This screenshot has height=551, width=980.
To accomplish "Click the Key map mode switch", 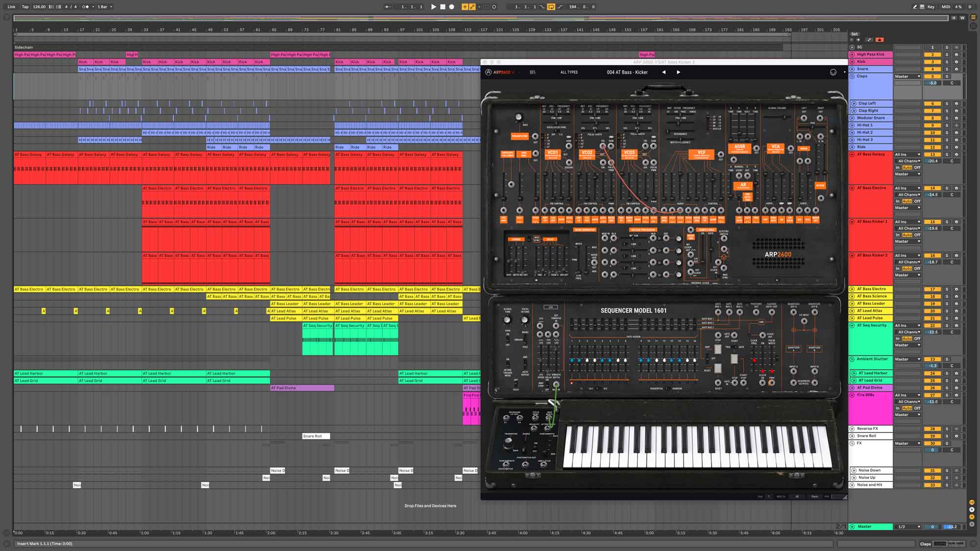I will [x=931, y=7].
